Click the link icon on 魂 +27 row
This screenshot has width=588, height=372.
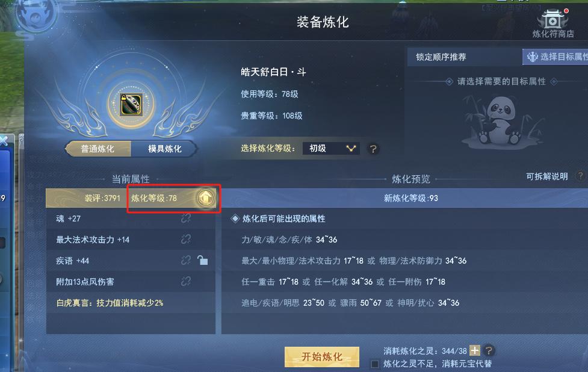(x=186, y=219)
